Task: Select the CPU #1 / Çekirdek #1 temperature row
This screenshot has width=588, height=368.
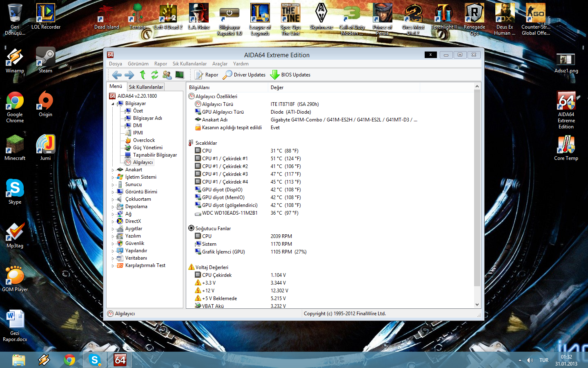Action: pos(330,159)
